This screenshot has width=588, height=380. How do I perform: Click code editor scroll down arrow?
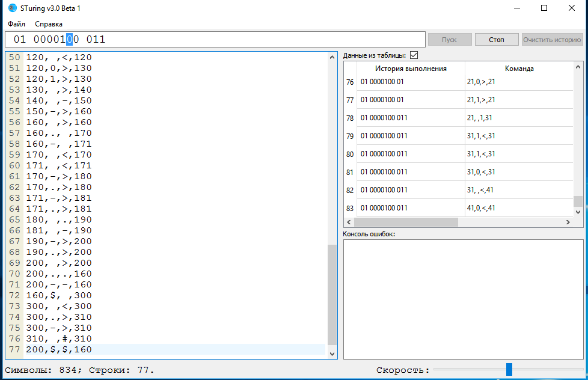point(332,354)
